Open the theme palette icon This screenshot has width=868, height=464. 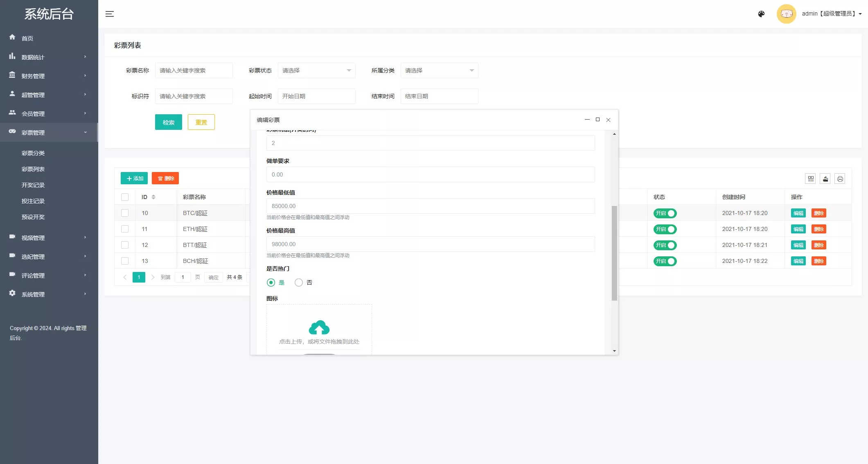(761, 14)
